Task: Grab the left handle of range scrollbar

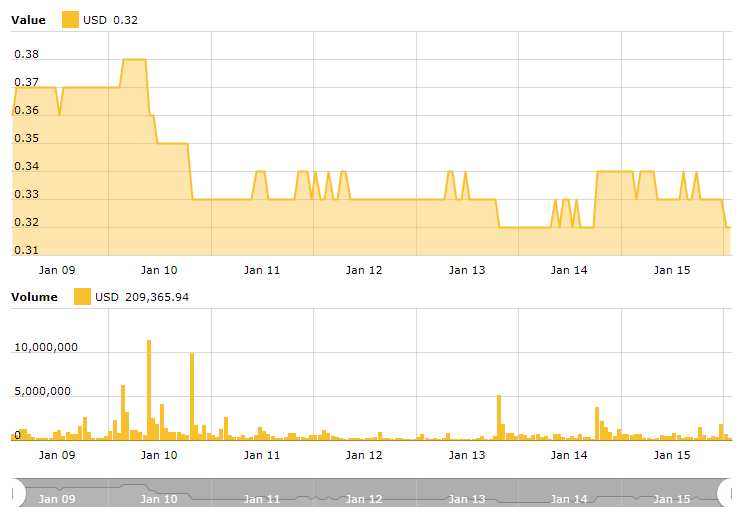Action: pos(18,493)
